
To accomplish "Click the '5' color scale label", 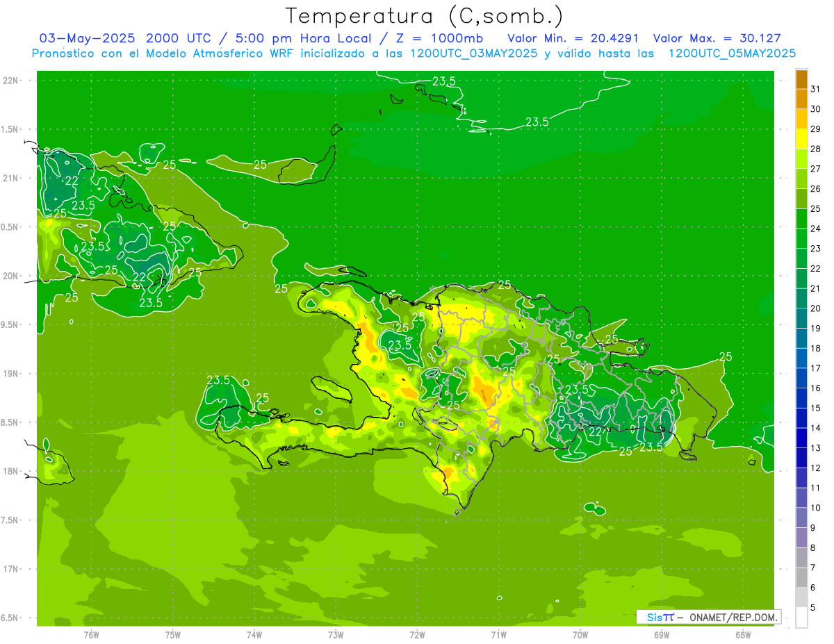I will coord(813,608).
